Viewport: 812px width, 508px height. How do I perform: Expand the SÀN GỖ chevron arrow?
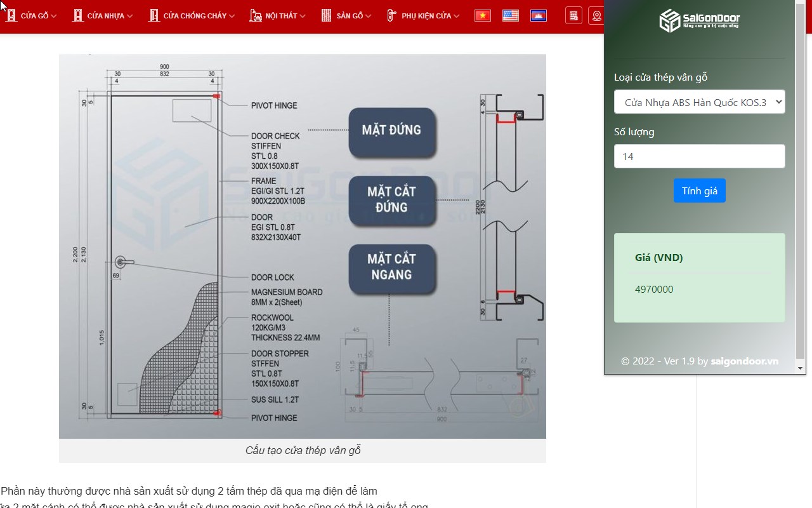[x=369, y=17]
